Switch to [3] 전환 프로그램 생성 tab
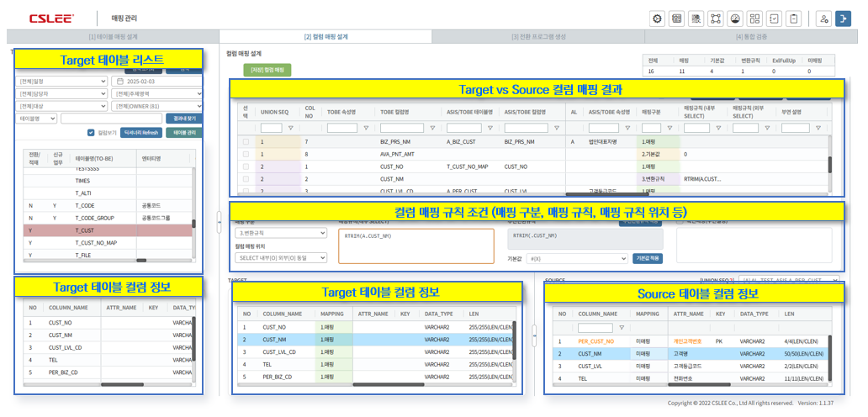The width and height of the screenshot is (868, 417). [x=538, y=37]
